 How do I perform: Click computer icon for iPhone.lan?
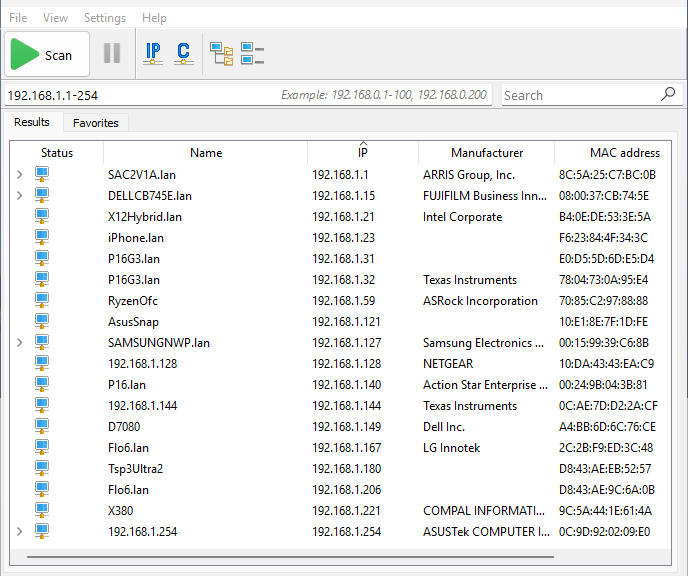coord(42,237)
